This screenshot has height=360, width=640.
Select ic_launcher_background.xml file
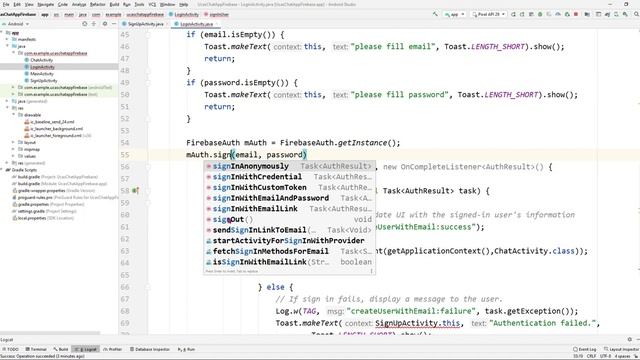pyautogui.click(x=56, y=129)
